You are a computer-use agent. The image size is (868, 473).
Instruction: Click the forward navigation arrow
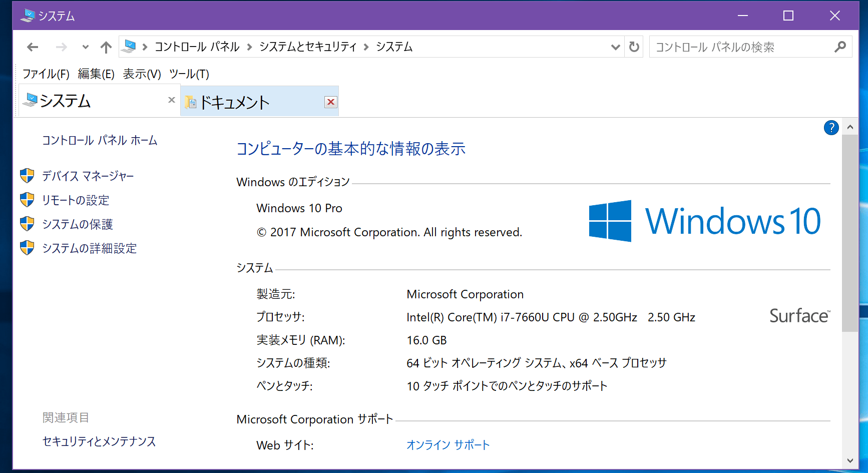coord(61,47)
